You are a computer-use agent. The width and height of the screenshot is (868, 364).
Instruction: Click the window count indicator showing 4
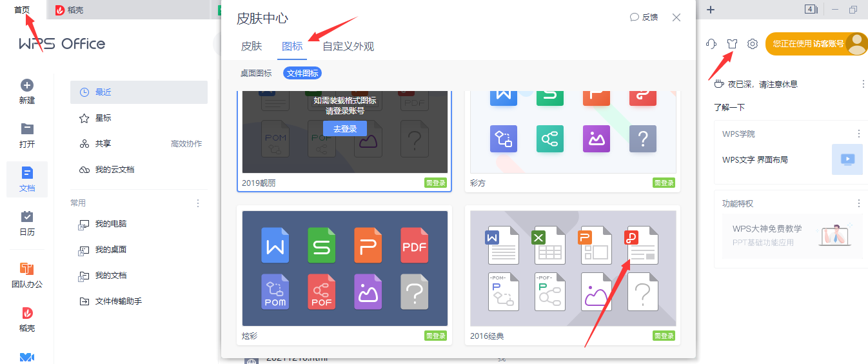811,9
